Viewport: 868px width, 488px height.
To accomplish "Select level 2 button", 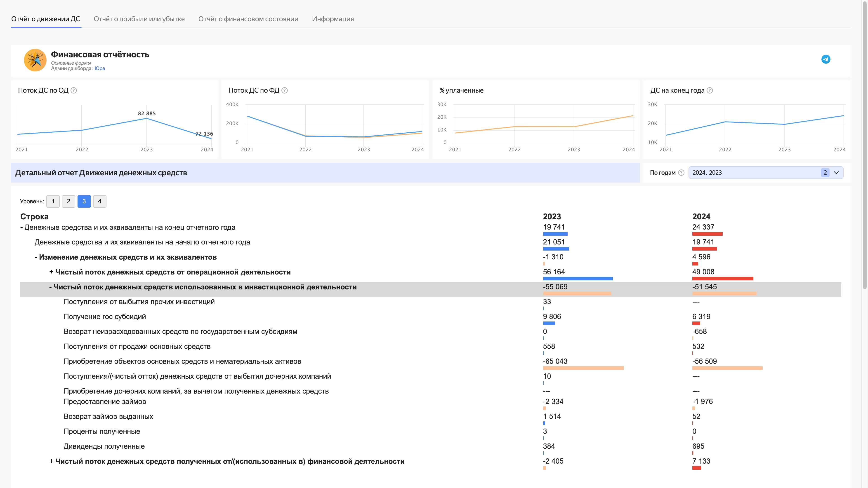I will (x=68, y=201).
